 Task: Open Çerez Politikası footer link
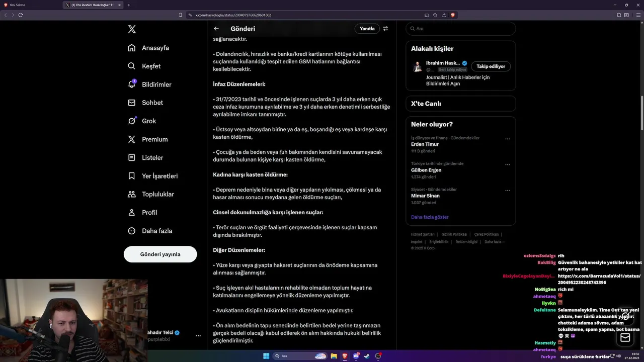486,234
